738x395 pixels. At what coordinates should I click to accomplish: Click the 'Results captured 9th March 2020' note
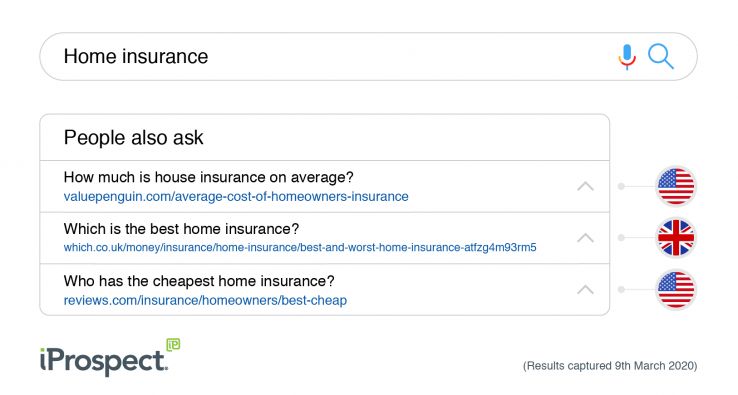pyautogui.click(x=610, y=366)
